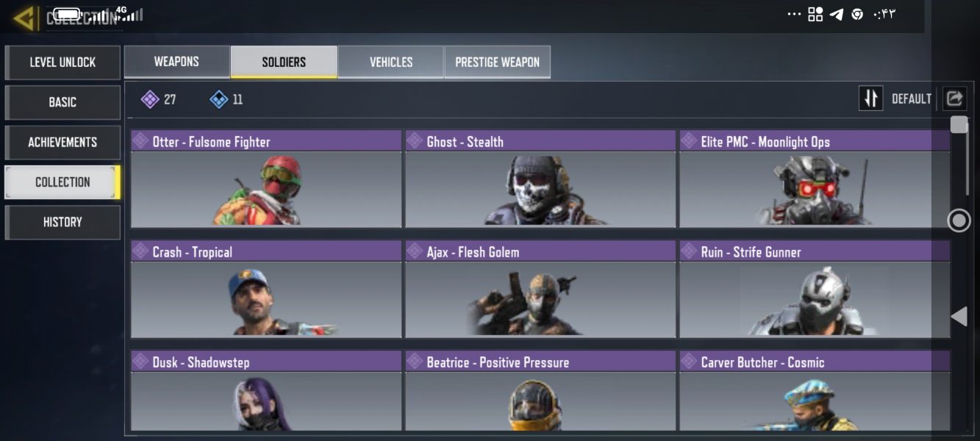Open the ACHIEVEMENTS section
This screenshot has height=441, width=980.
(62, 142)
